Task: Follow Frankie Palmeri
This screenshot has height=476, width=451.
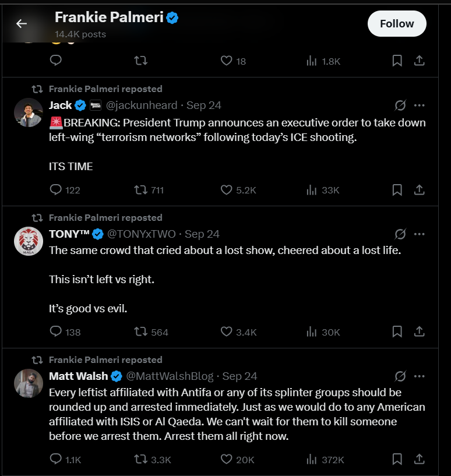Action: coord(397,24)
